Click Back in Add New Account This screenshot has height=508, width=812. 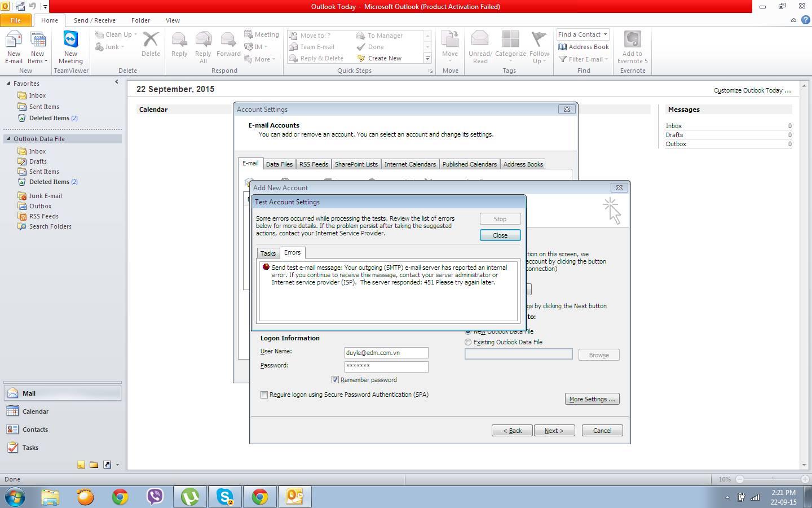point(512,431)
